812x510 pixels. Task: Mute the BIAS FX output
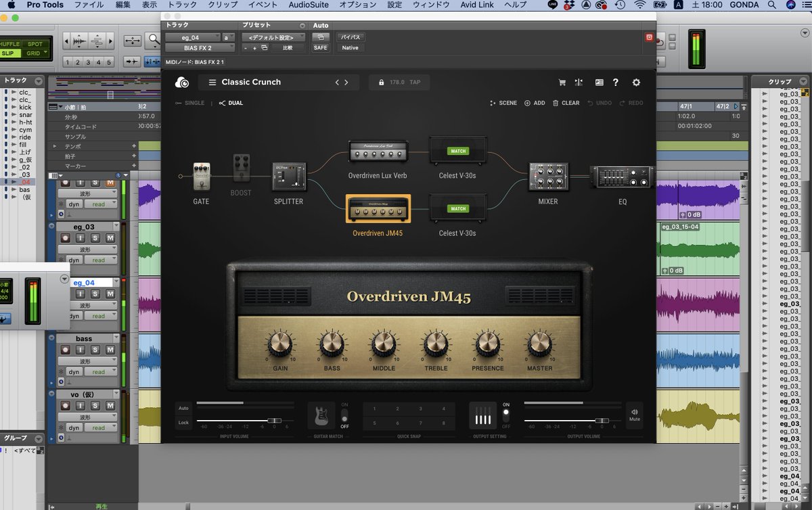click(634, 415)
